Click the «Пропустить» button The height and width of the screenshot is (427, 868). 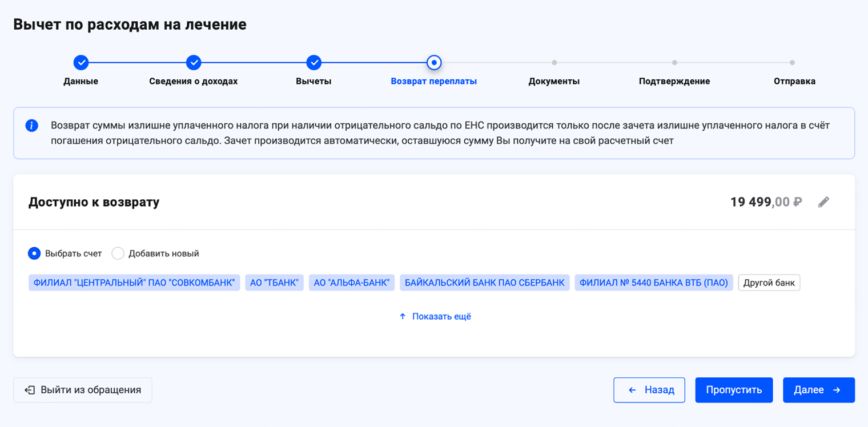click(x=734, y=390)
